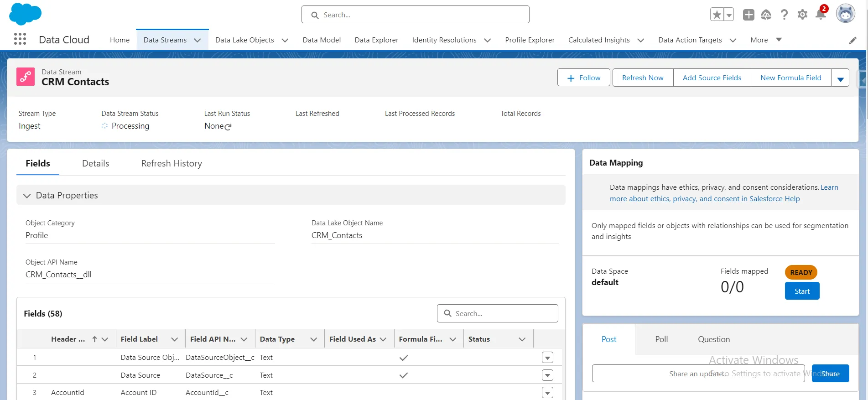Click the Refresh Now button

click(x=642, y=78)
